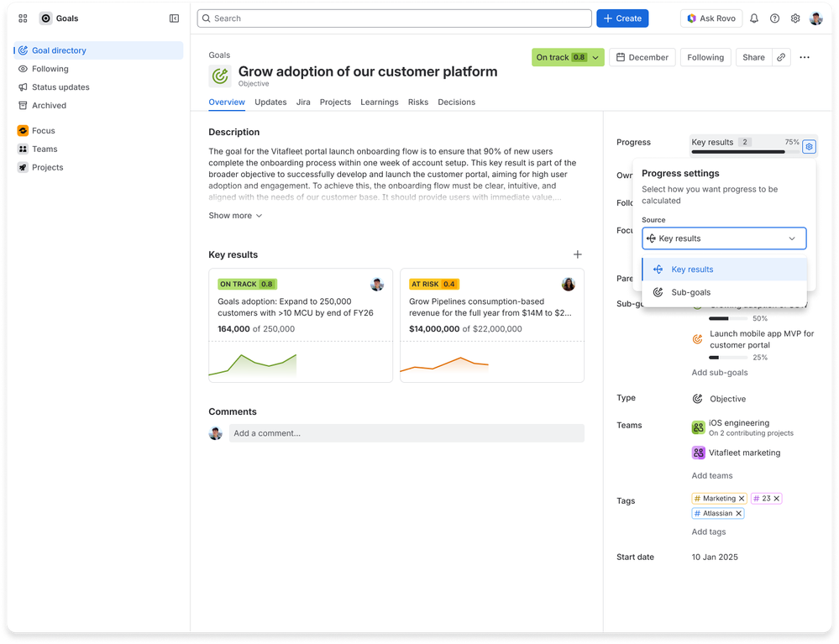Image resolution: width=839 pixels, height=644 pixels.
Task: Expand description with Show more
Action: 235,216
